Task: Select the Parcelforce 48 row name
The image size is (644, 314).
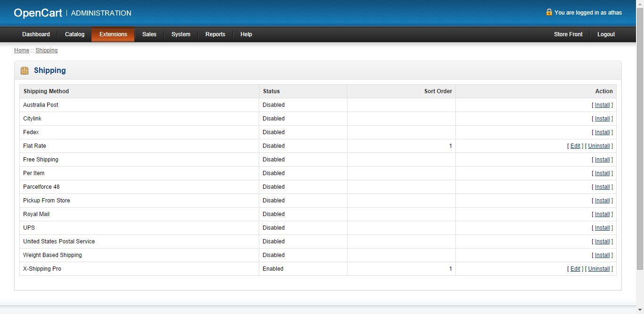Action: tap(41, 187)
